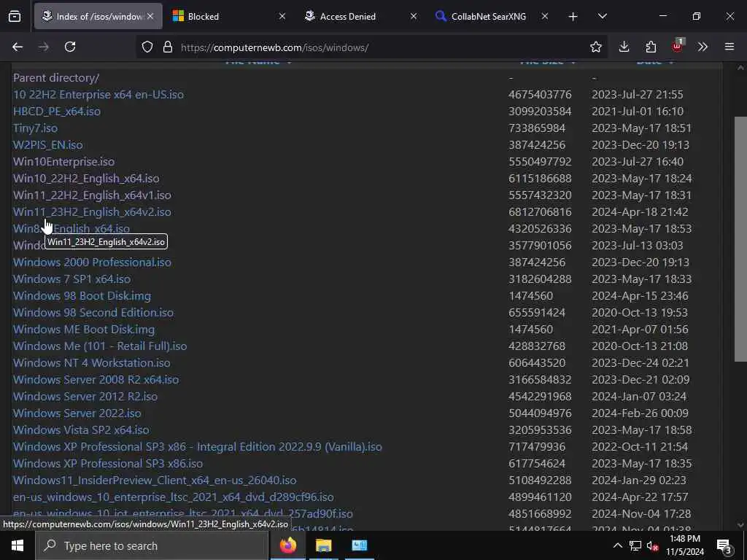Download HBCD_PE_x64.iso
747x560 pixels.
pos(57,111)
